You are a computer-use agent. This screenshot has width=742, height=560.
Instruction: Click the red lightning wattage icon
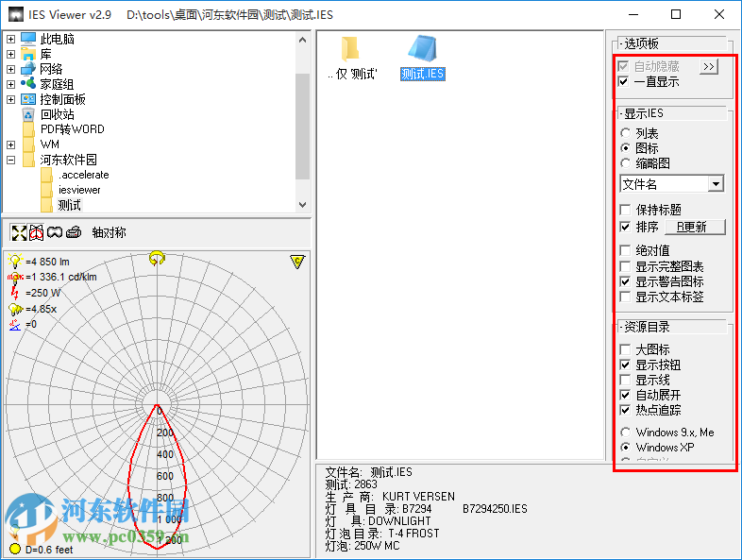pyautogui.click(x=15, y=293)
